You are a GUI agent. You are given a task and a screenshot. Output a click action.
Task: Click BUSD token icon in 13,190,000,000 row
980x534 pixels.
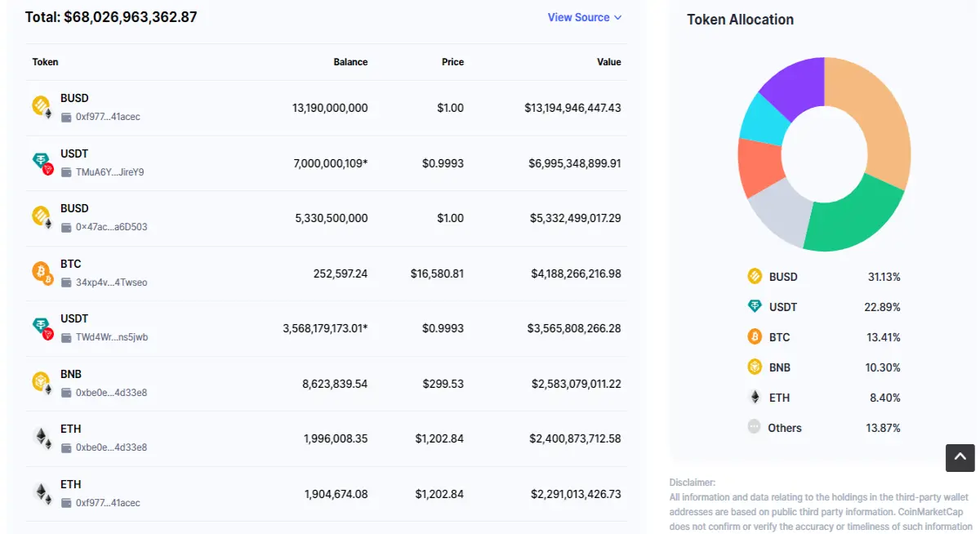[42, 106]
